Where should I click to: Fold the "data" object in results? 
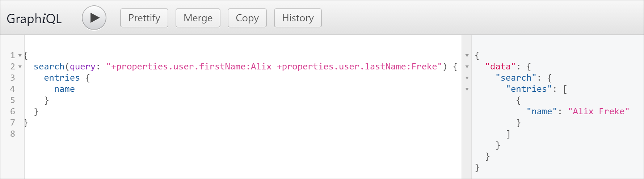[x=467, y=67]
